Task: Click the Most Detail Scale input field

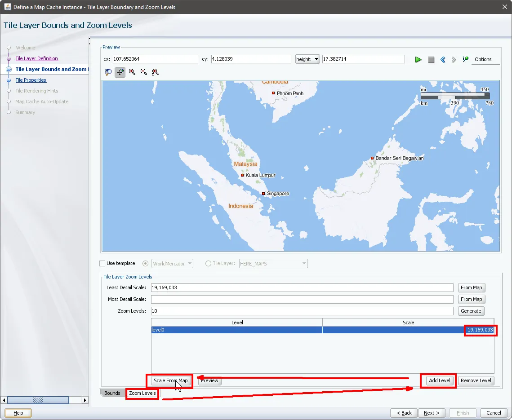Action: [302, 299]
